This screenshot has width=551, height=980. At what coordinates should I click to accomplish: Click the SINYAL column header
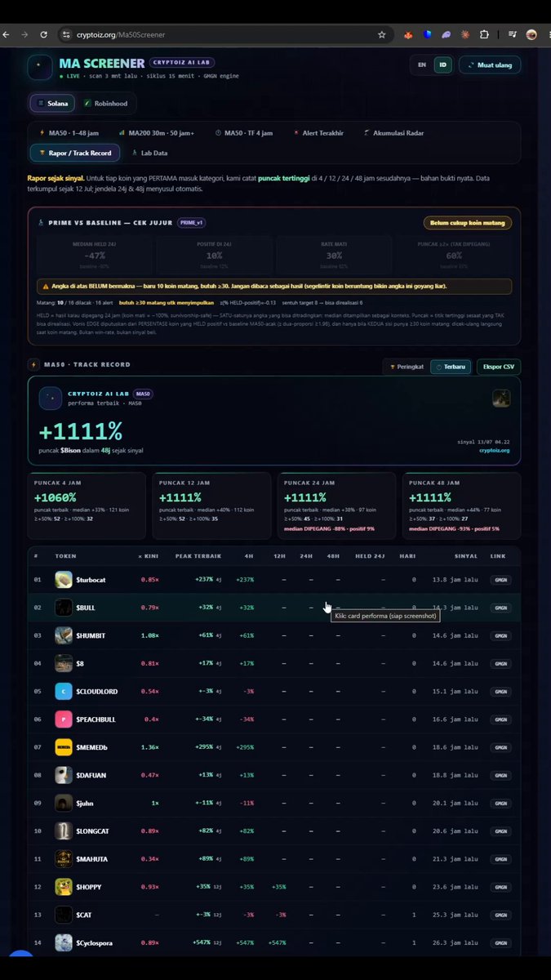point(466,556)
